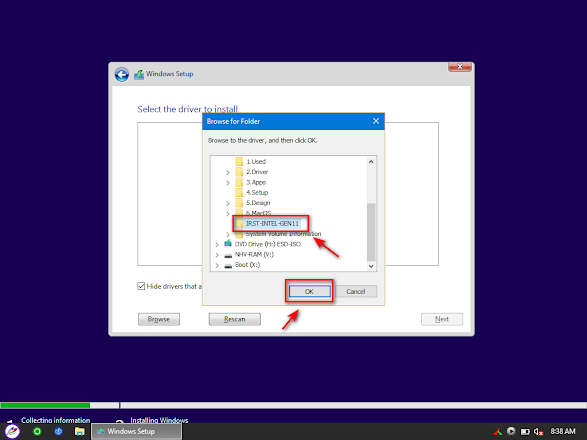Open File Explorer from taskbar
The width and height of the screenshot is (587, 440).
click(79, 431)
